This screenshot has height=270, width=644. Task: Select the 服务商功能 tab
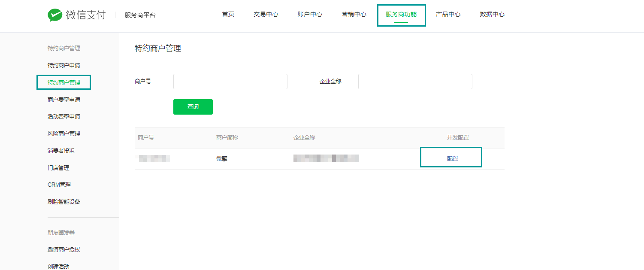(x=401, y=14)
